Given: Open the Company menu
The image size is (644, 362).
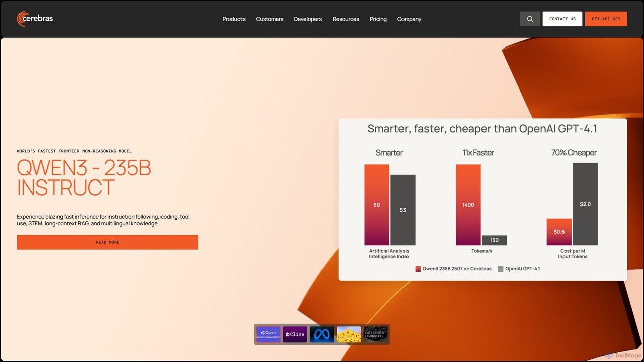Looking at the screenshot, I should click(x=409, y=19).
